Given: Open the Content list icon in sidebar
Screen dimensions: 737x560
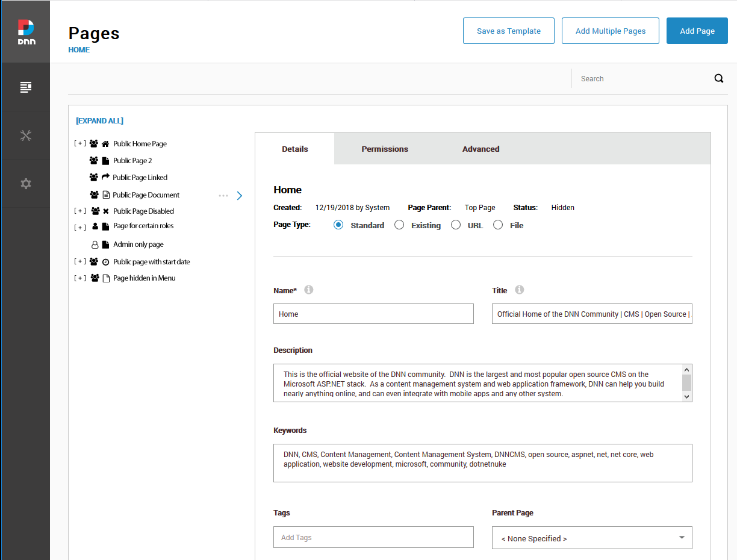Looking at the screenshot, I should pyautogui.click(x=25, y=87).
